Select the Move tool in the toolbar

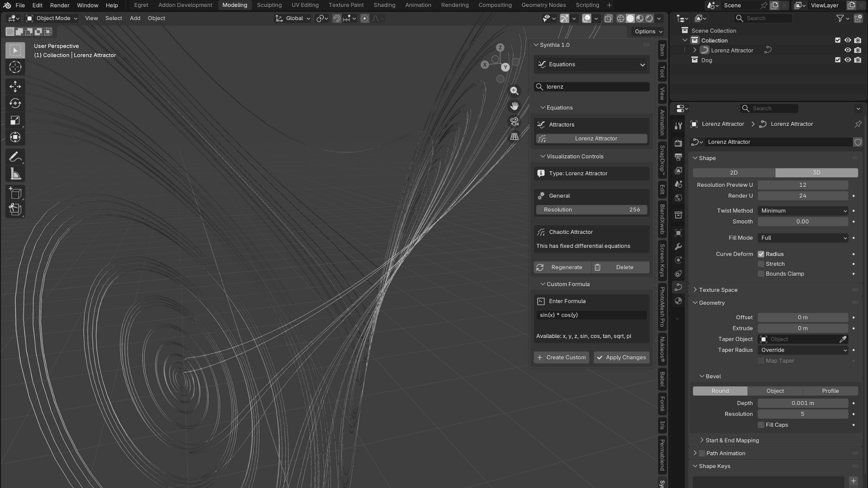coord(15,86)
